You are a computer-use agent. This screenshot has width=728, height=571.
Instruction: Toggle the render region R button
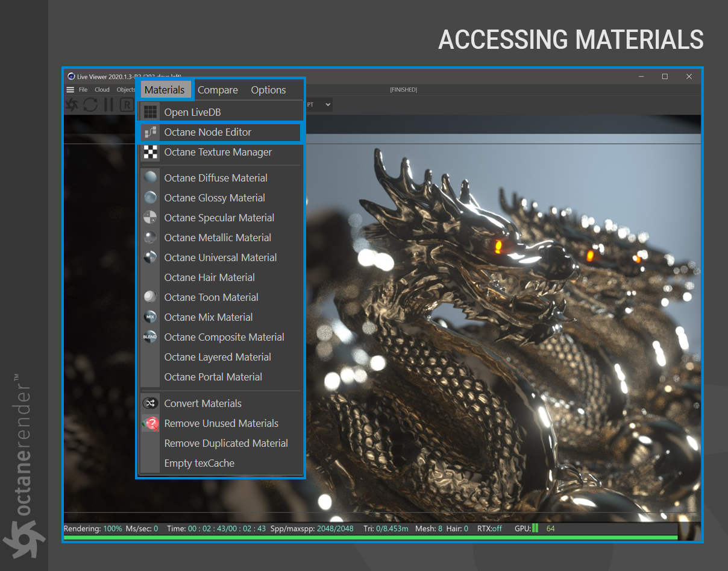pos(126,105)
